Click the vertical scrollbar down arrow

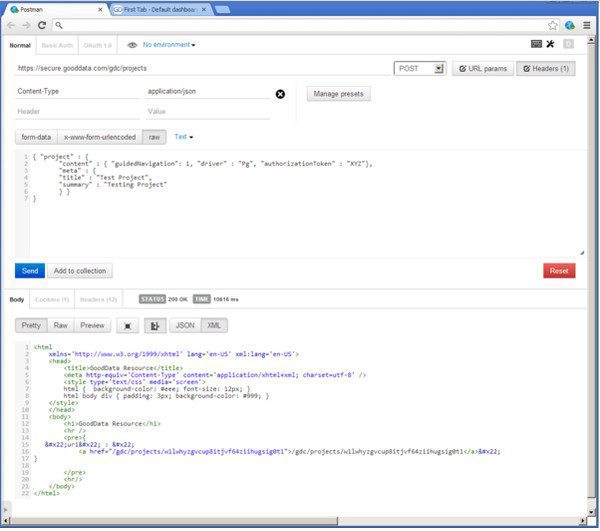592,512
